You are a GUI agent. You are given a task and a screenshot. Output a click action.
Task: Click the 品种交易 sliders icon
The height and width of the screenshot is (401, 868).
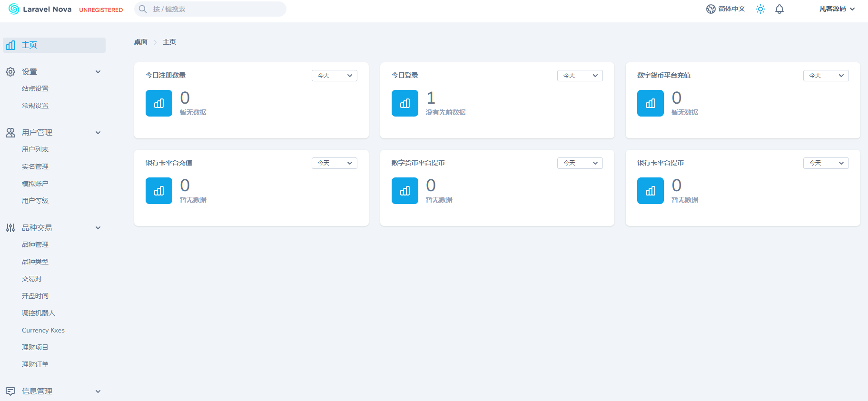point(10,228)
